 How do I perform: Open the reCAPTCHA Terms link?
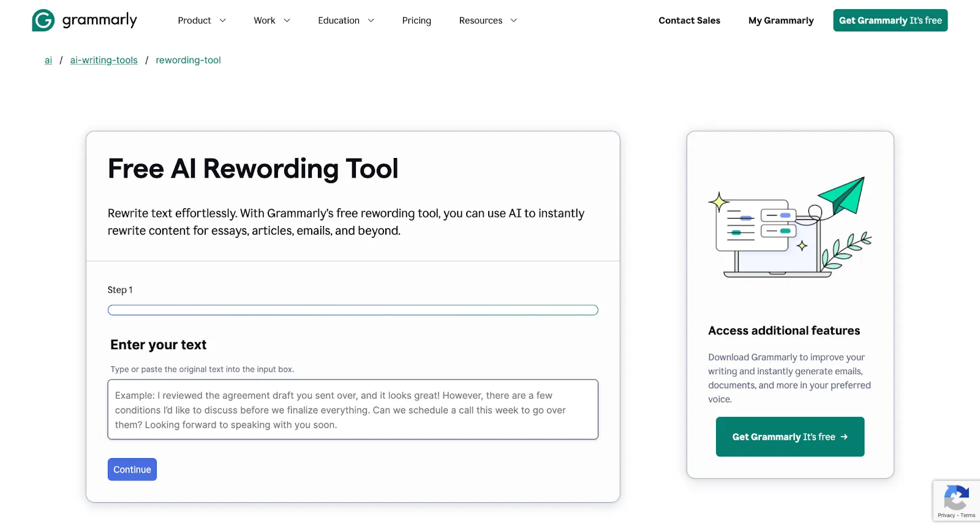pos(968,516)
